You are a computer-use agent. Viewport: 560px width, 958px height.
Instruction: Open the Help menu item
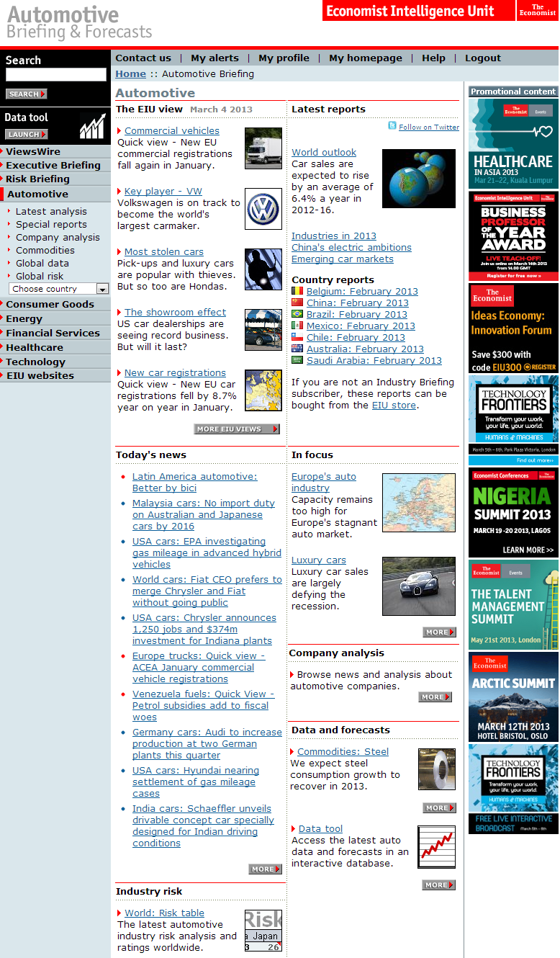point(433,58)
